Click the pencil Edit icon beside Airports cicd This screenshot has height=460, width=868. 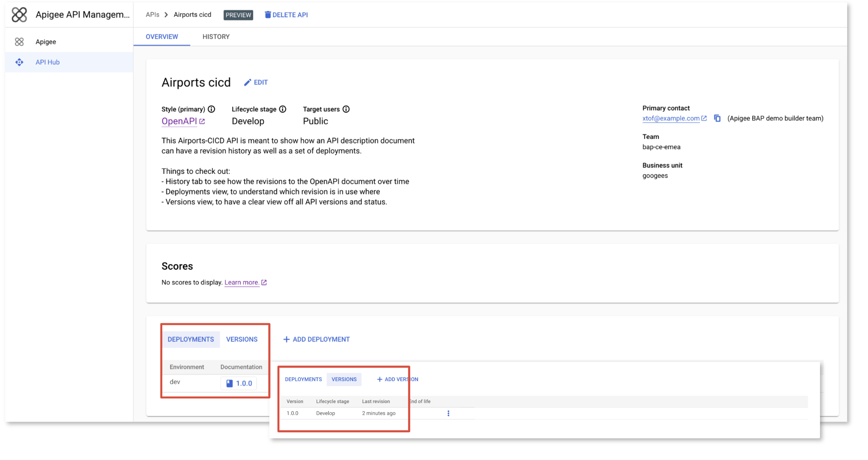tap(248, 83)
